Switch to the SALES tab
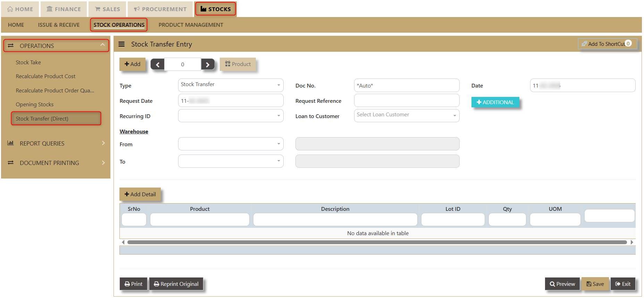644x298 pixels. 108,9
